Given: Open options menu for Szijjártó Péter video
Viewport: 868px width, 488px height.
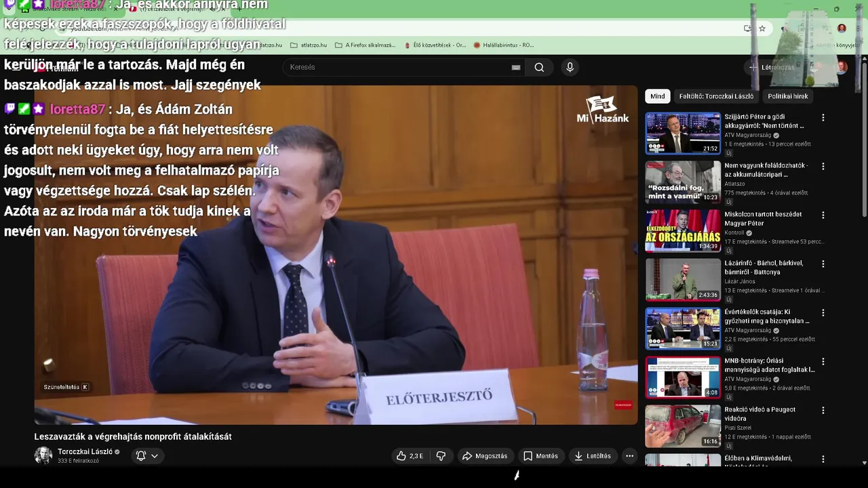Looking at the screenshot, I should pyautogui.click(x=823, y=117).
